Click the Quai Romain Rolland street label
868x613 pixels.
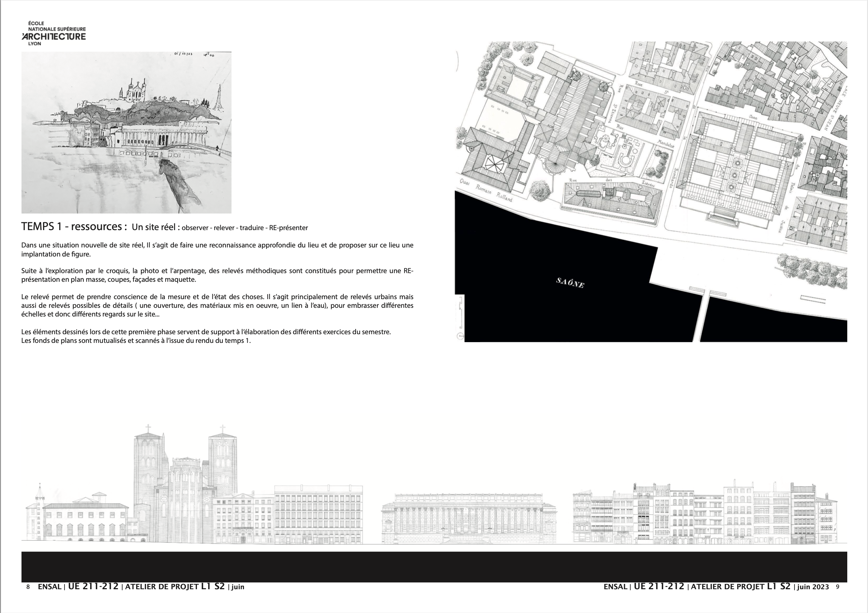point(486,190)
